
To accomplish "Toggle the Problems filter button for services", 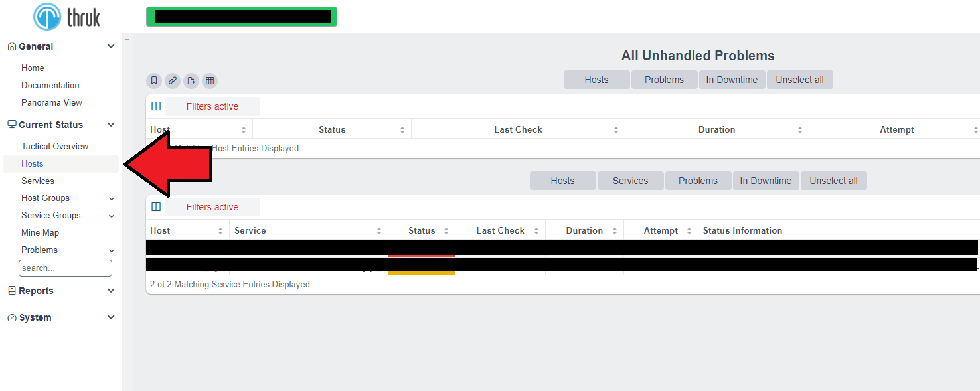I will (698, 180).
